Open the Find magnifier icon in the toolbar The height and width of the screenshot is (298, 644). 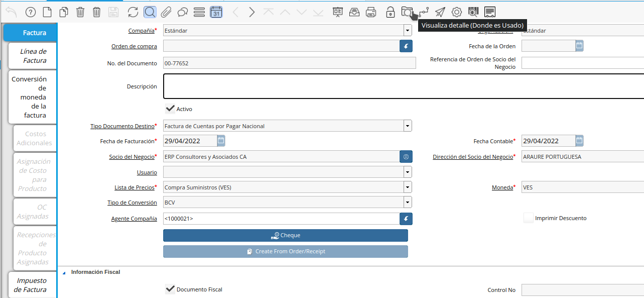[x=150, y=12]
